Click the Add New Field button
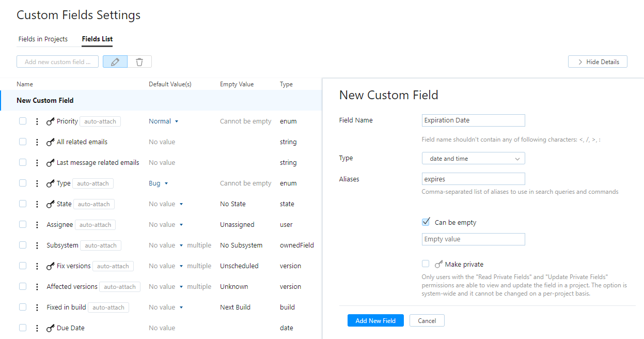 click(x=375, y=321)
